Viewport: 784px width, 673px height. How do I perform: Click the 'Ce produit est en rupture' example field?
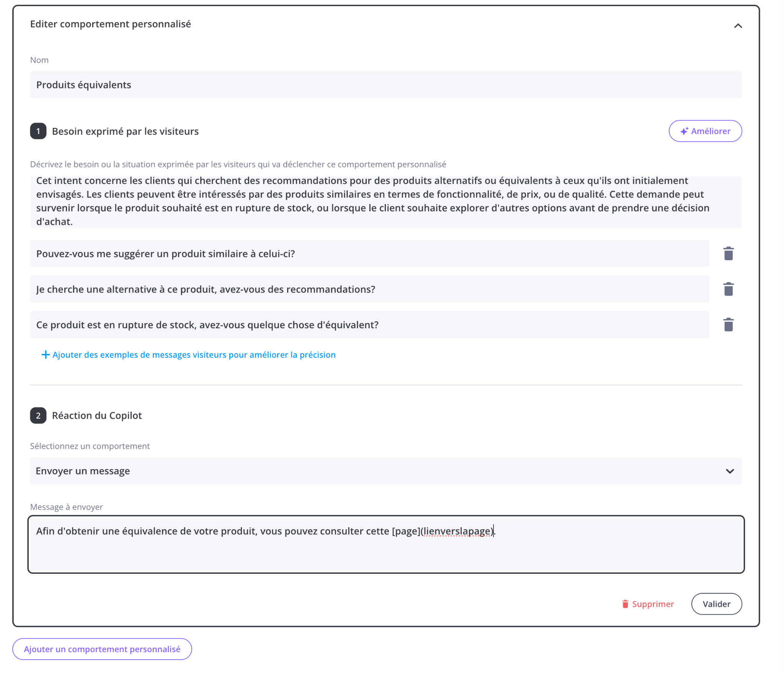tap(369, 325)
